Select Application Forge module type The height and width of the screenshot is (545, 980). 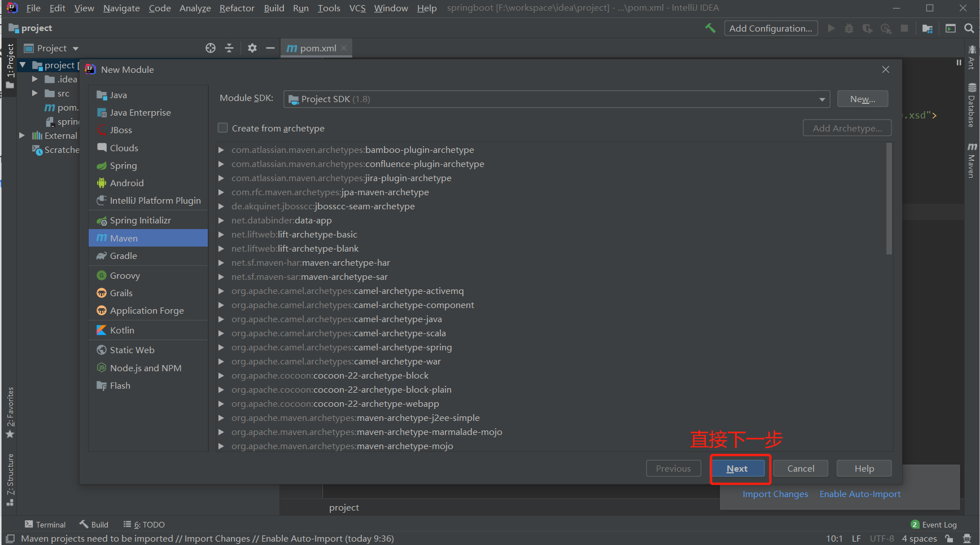click(148, 310)
